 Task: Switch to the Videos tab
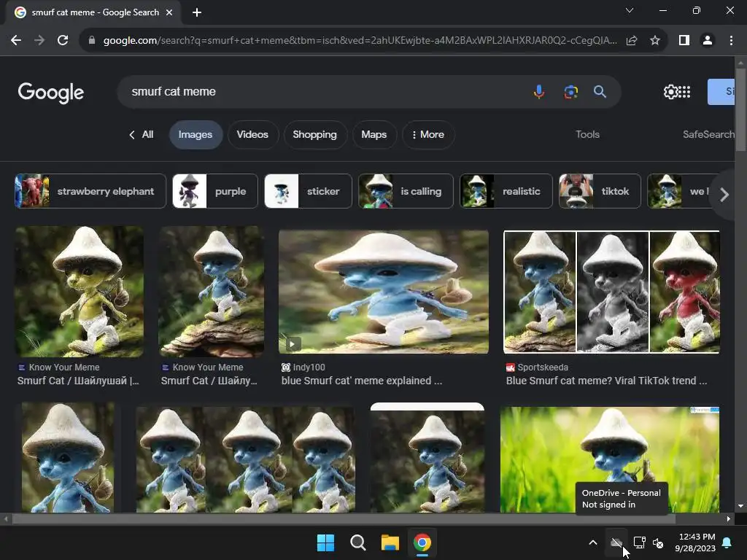pyautogui.click(x=252, y=135)
